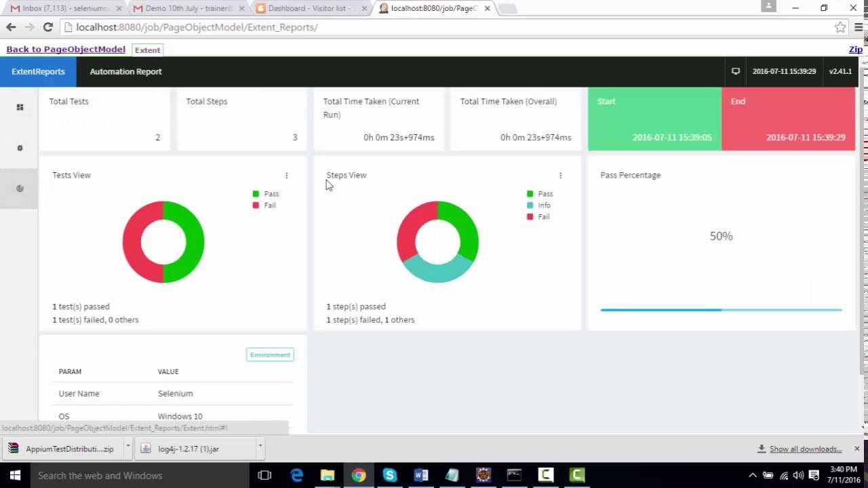Open the Tests View three-dot menu

click(x=286, y=176)
